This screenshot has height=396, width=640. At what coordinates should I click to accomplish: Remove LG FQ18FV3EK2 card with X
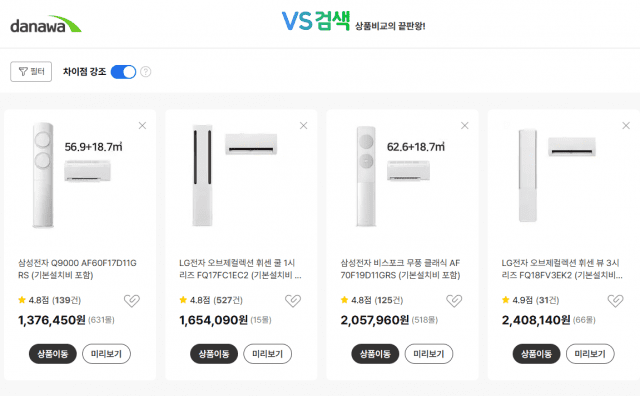626,125
